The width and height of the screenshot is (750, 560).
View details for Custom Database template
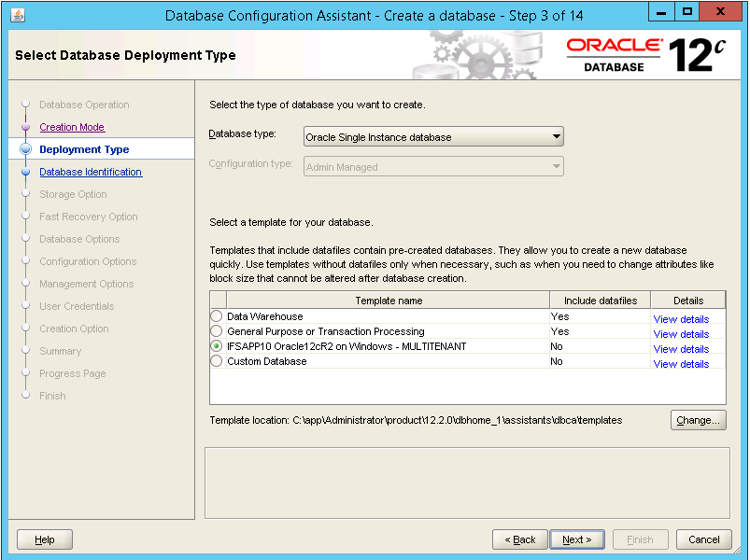(x=681, y=364)
